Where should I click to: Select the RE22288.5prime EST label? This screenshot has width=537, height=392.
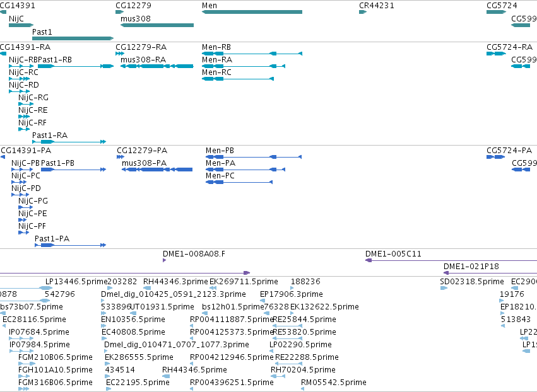(307, 357)
